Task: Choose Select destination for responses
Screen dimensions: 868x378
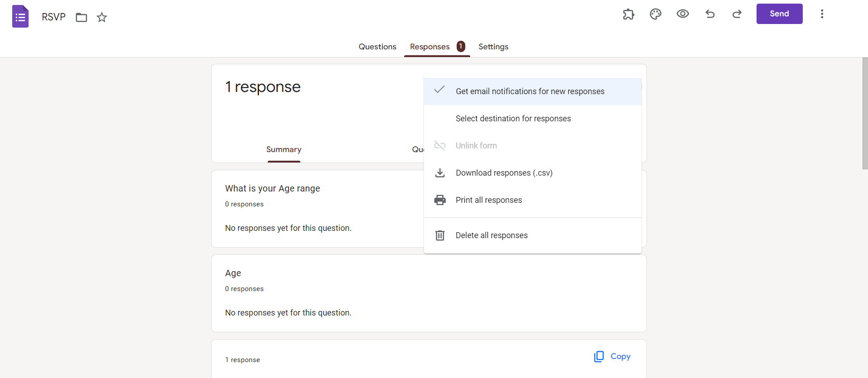Action: 513,119
